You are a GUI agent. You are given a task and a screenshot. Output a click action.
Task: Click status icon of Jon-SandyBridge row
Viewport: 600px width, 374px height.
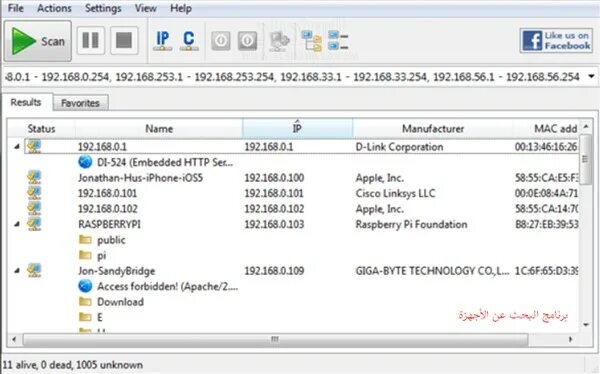coord(34,270)
